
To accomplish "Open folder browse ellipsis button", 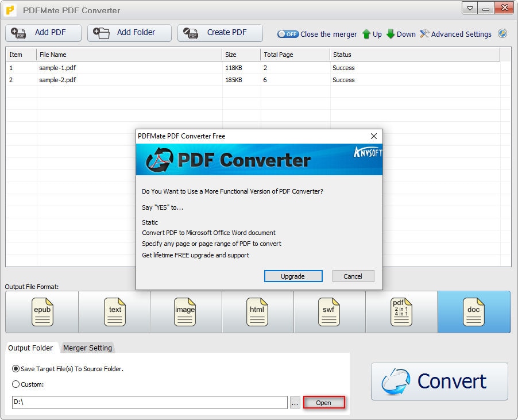I will point(295,403).
